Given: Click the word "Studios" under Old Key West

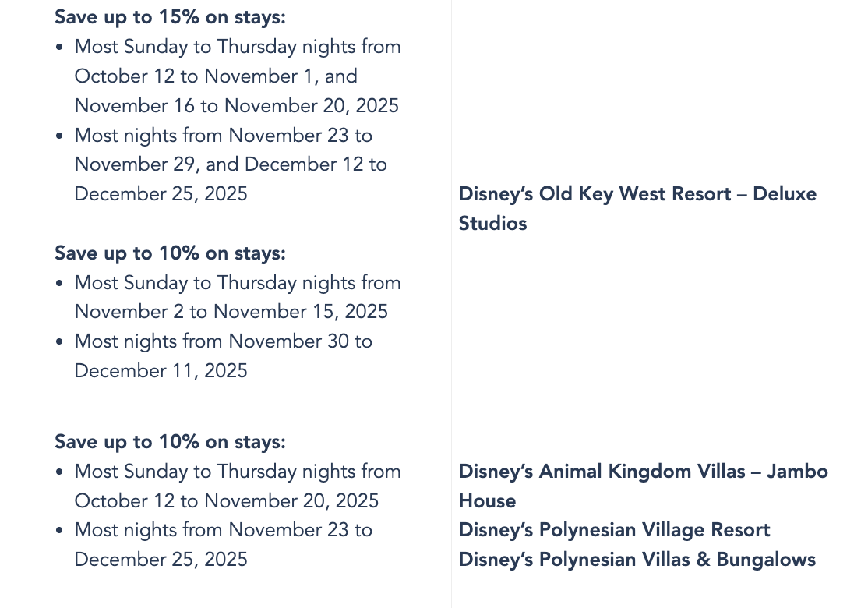Looking at the screenshot, I should click(492, 224).
